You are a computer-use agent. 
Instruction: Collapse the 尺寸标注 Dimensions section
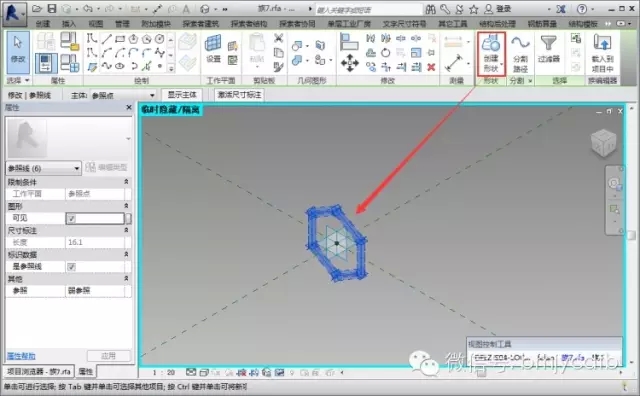(x=126, y=230)
